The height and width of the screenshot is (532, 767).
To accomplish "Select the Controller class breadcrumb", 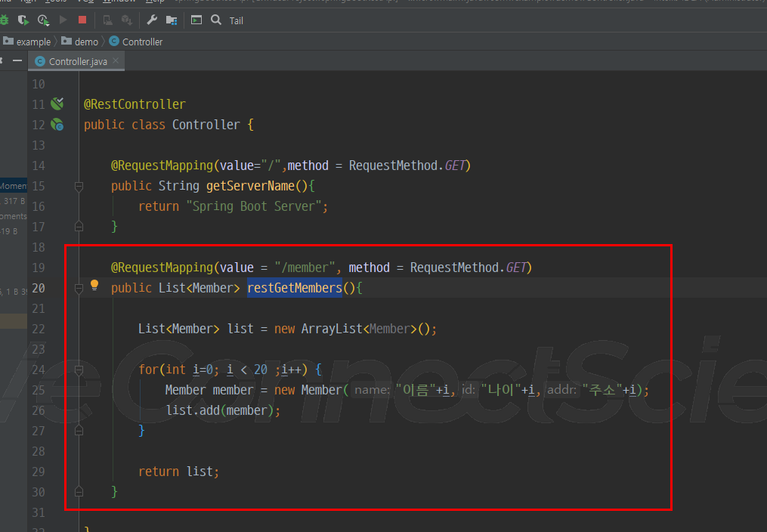I will (136, 42).
